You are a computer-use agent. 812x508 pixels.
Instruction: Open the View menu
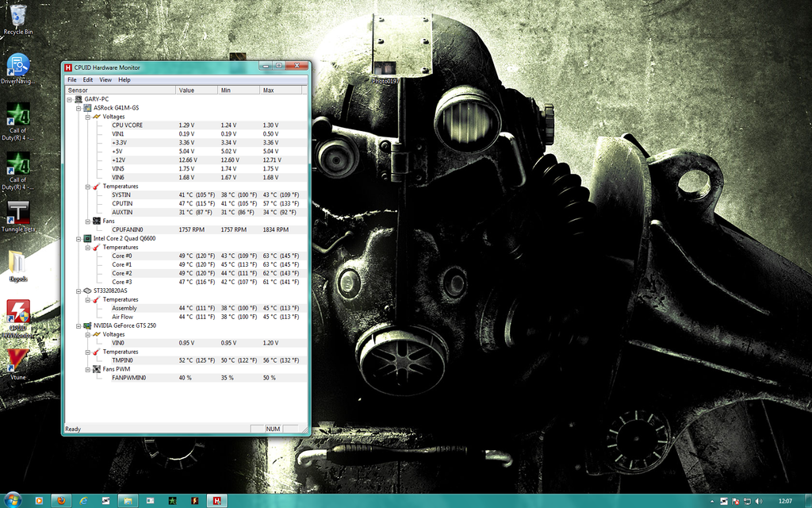click(x=105, y=79)
